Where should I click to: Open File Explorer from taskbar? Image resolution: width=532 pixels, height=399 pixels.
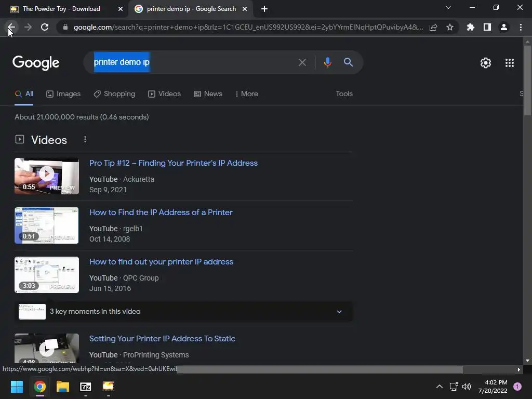pos(63,387)
